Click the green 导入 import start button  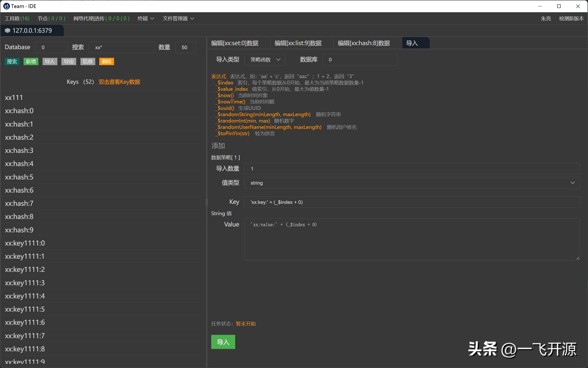[223, 342]
